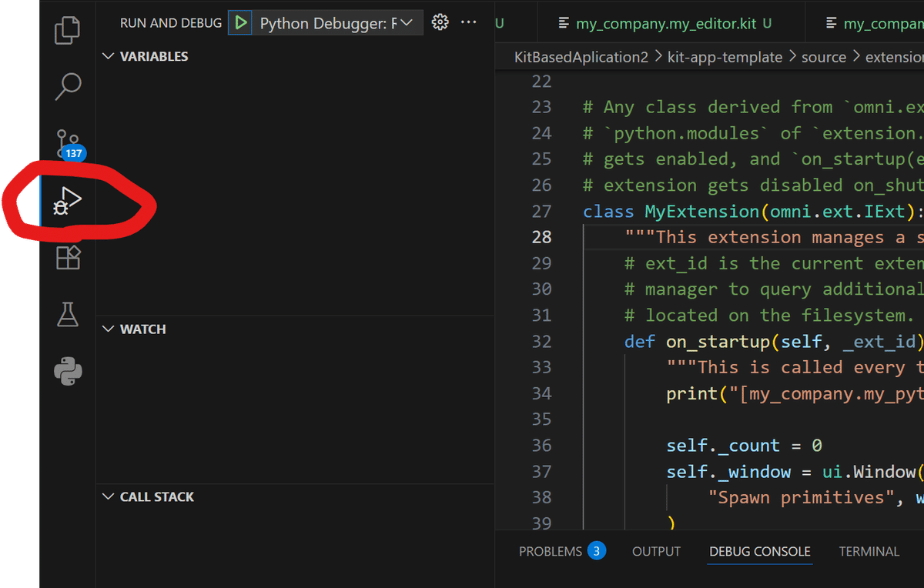Collapse the WATCH section
Image resolution: width=924 pixels, height=588 pixels.
[x=109, y=329]
